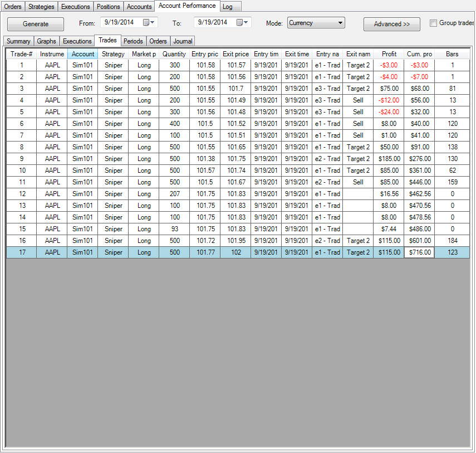Sort by the Bars column header
Image resolution: width=476 pixels, height=453 pixels.
[452, 54]
